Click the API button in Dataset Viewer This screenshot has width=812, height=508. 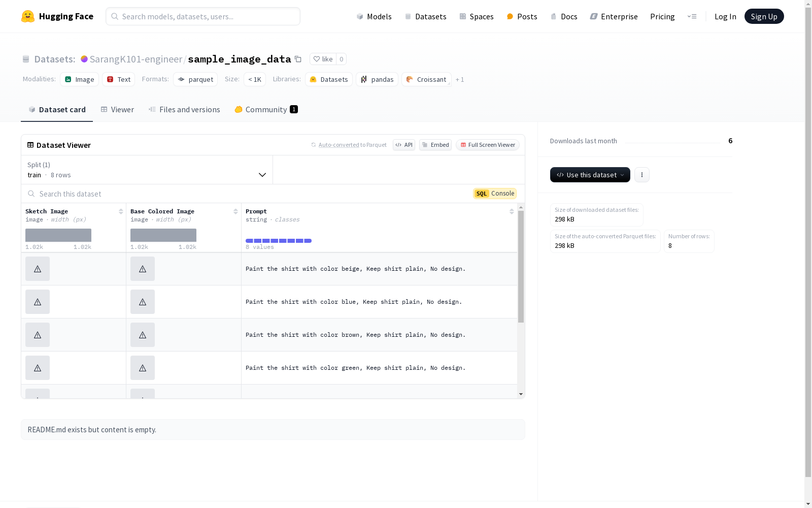click(404, 145)
